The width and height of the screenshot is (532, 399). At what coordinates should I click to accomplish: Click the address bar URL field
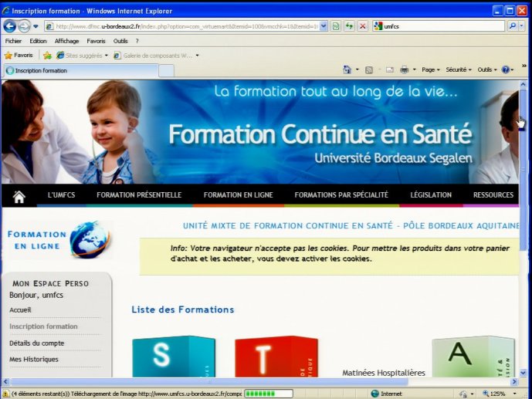click(x=181, y=26)
